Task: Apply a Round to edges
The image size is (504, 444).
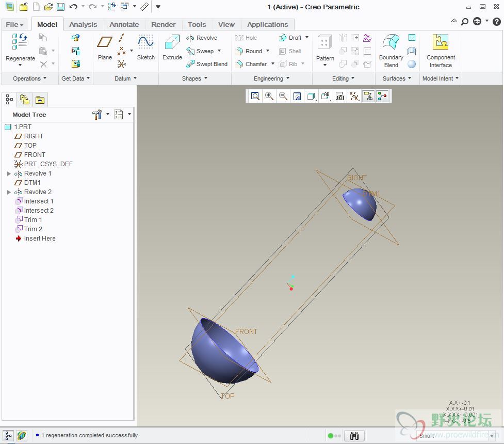Action: click(249, 51)
